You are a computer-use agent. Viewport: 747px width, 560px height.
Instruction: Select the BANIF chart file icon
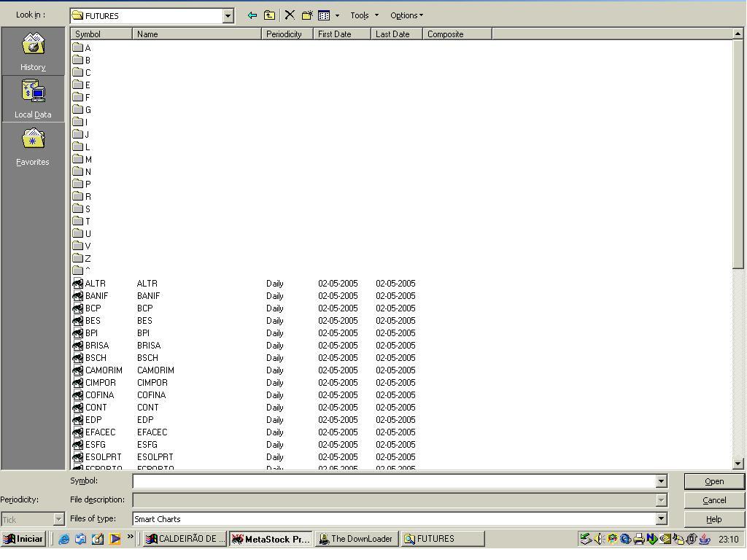tap(77, 296)
